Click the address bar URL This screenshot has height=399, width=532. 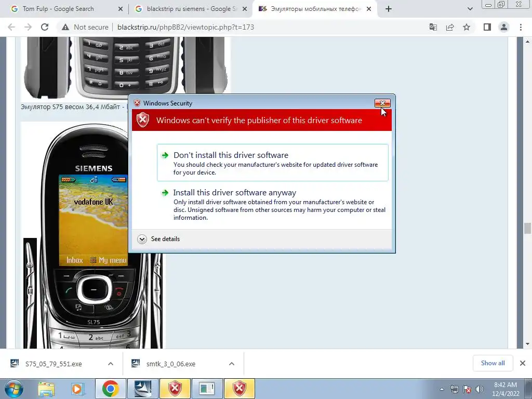click(185, 27)
